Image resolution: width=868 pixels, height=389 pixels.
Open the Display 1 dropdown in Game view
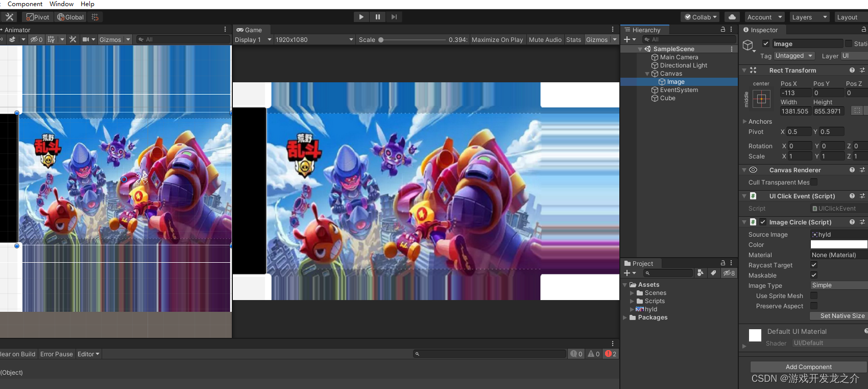[x=253, y=39]
